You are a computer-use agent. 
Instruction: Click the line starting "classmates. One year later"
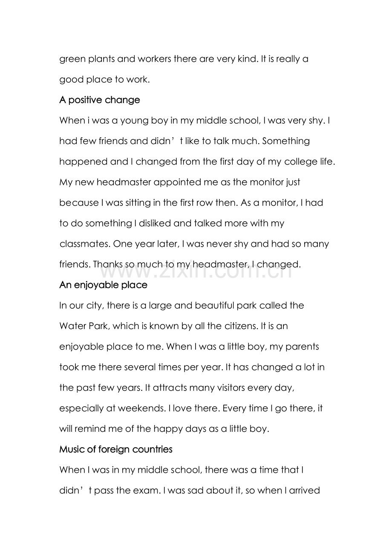pos(194,244)
